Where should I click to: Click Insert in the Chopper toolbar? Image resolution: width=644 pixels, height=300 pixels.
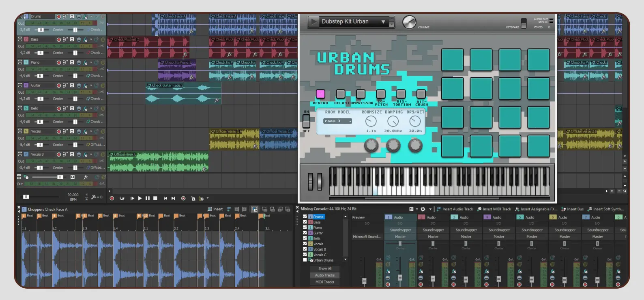(x=215, y=209)
